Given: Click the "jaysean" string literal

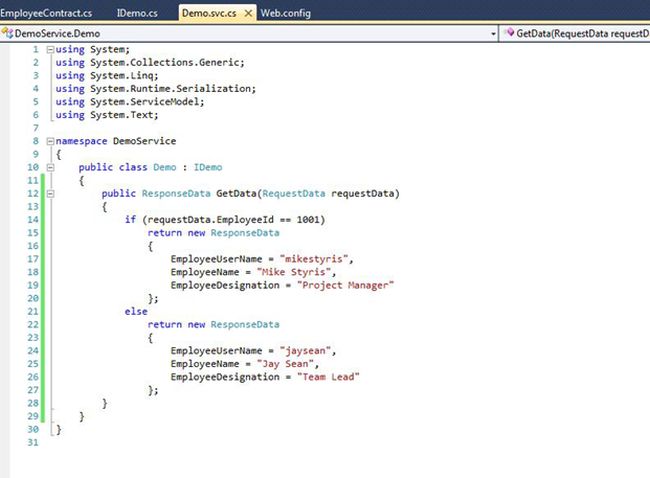Looking at the screenshot, I should click(306, 351).
